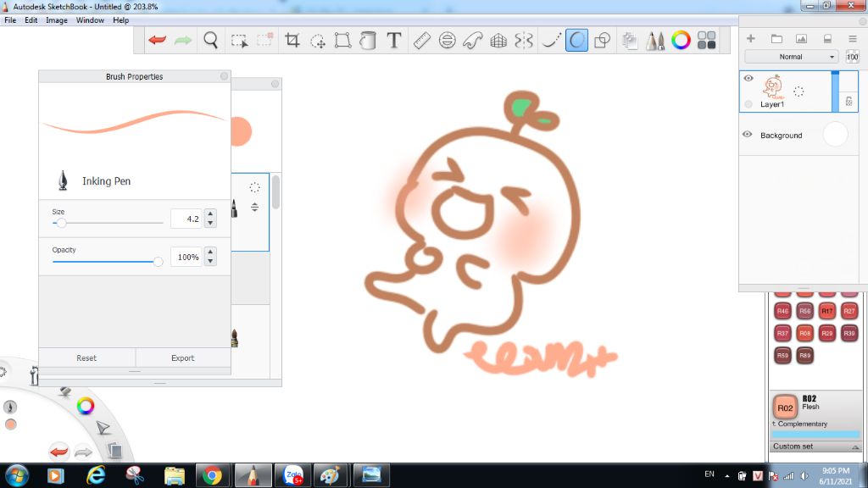Click the green Redo arrow in top toolbar
Image resolution: width=868 pixels, height=488 pixels.
pyautogui.click(x=183, y=40)
